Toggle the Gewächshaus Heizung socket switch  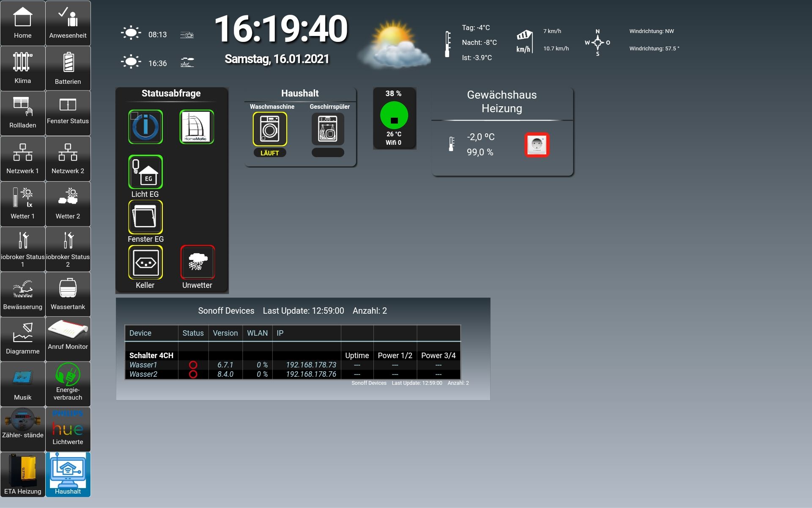click(537, 145)
